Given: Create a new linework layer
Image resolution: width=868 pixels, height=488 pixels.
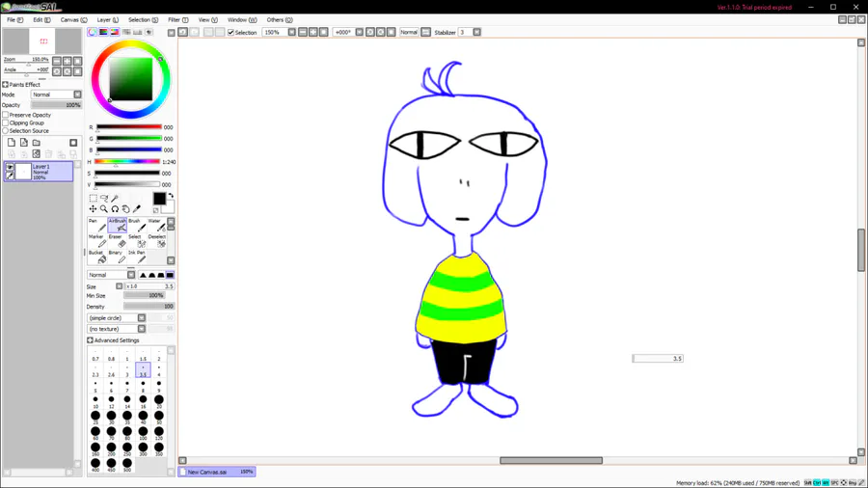Looking at the screenshot, I should [x=24, y=143].
